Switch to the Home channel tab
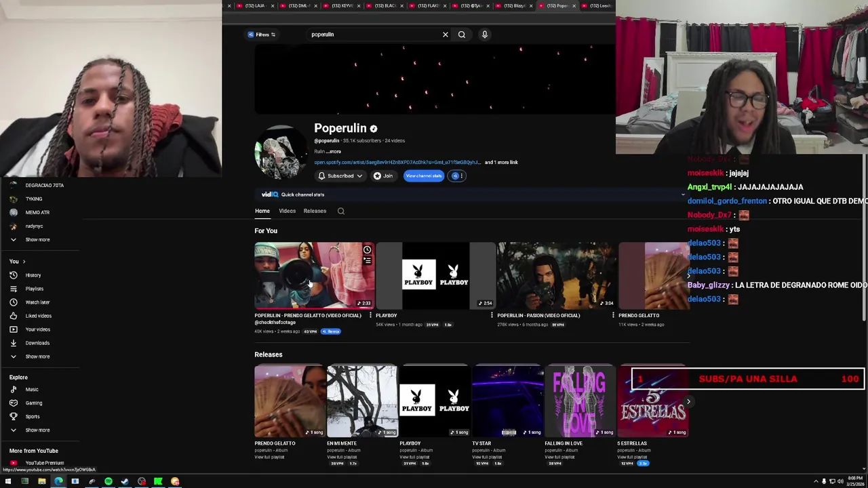 262,211
